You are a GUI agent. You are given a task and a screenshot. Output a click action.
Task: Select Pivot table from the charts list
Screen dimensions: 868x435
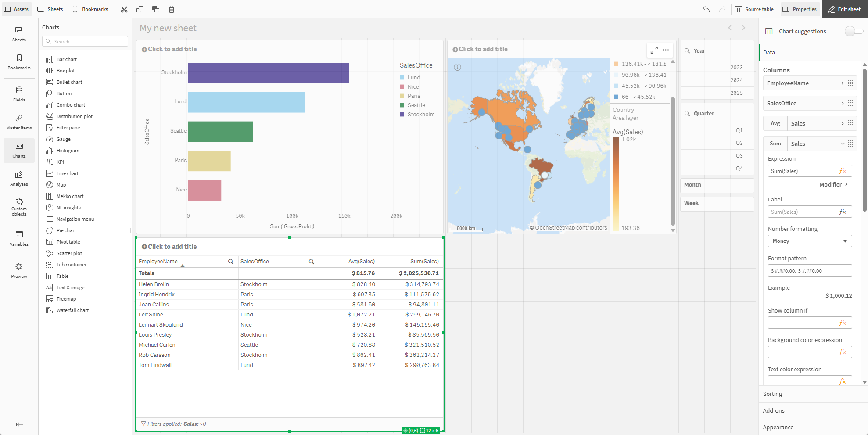(68, 242)
